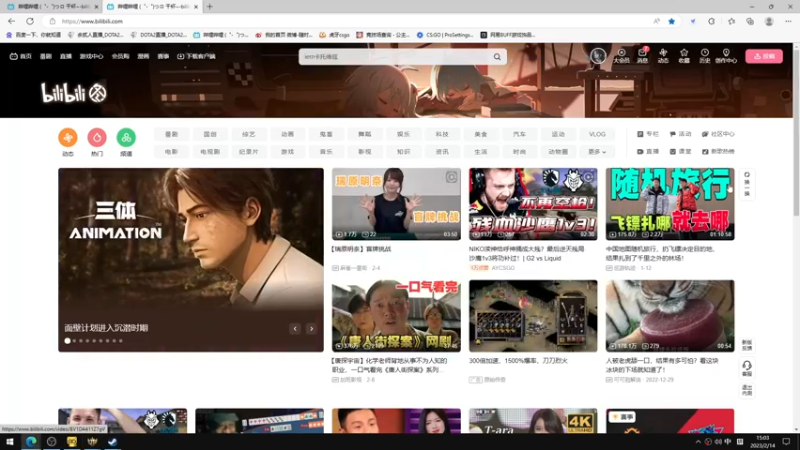Image resolution: width=800 pixels, height=450 pixels.
Task: Open 消息 messages icon with badge
Action: click(642, 56)
